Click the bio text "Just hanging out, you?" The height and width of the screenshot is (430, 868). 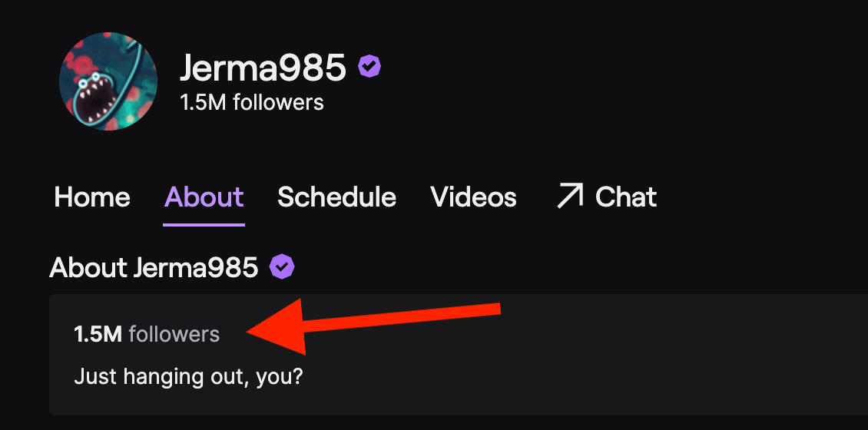[x=189, y=377]
